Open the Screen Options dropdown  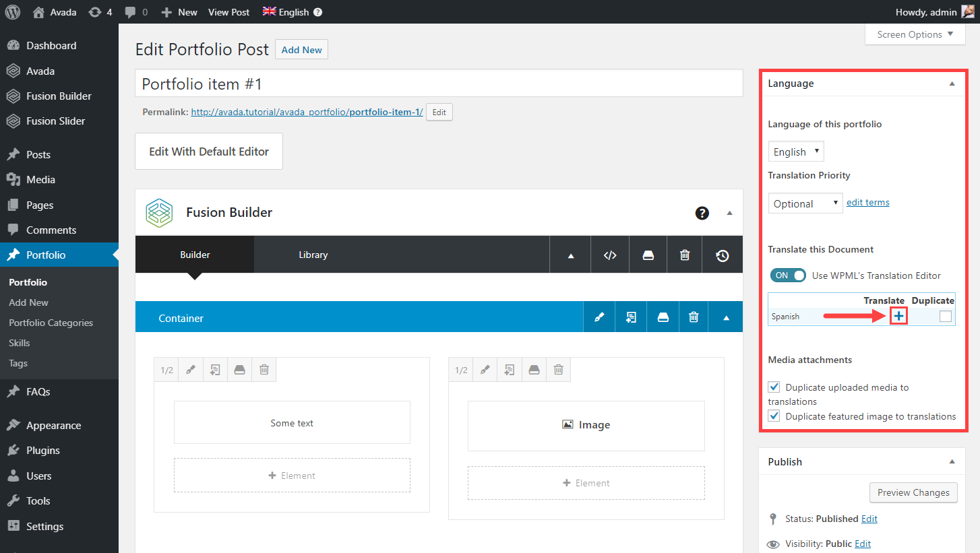pyautogui.click(x=915, y=34)
